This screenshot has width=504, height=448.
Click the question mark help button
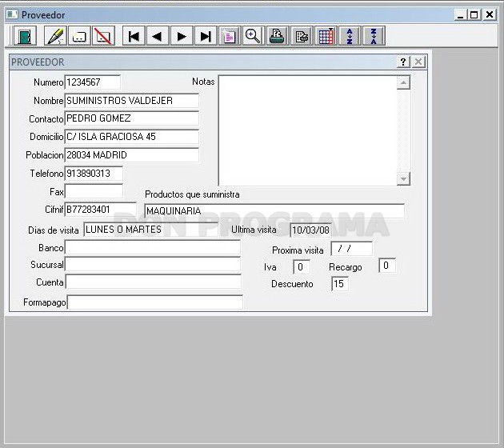[403, 62]
